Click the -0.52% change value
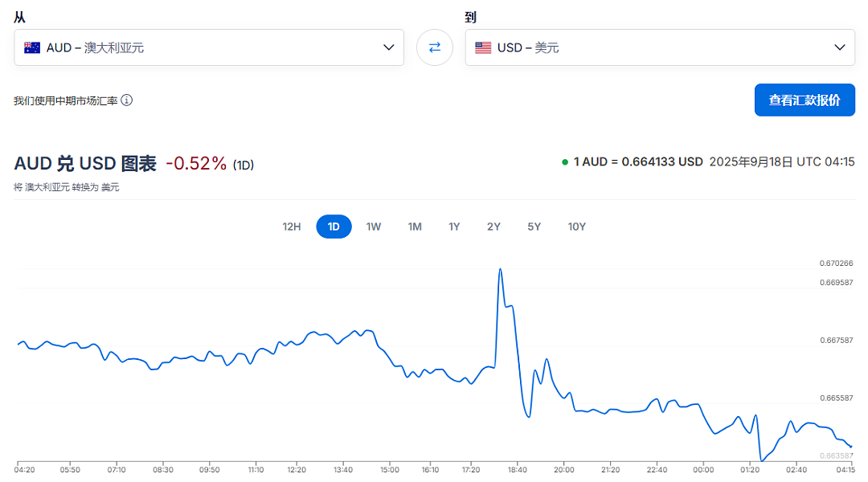This screenshot has height=482, width=868. [196, 164]
